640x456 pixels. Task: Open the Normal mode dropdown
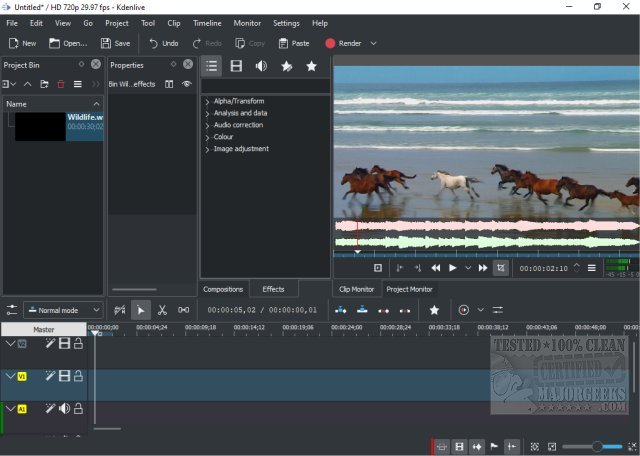coord(63,310)
